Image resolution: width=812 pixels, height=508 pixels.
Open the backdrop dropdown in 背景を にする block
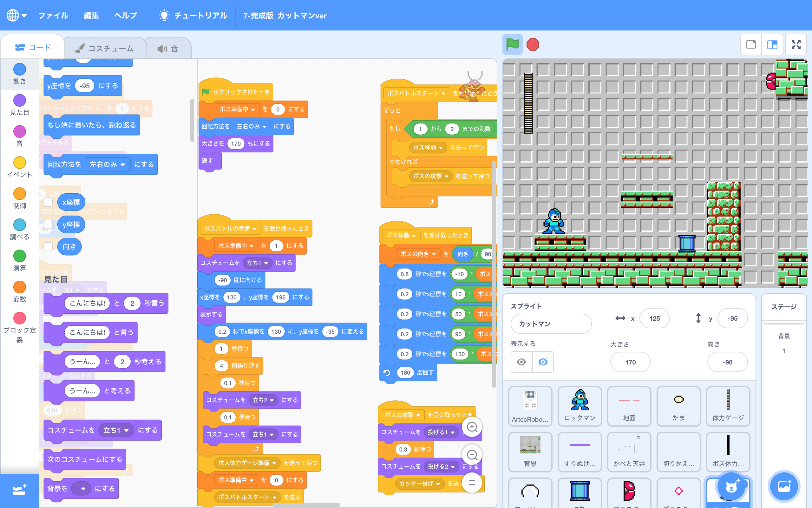click(x=81, y=489)
